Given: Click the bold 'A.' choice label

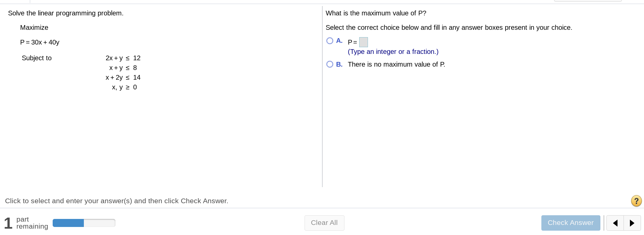Looking at the screenshot, I should pyautogui.click(x=339, y=41).
